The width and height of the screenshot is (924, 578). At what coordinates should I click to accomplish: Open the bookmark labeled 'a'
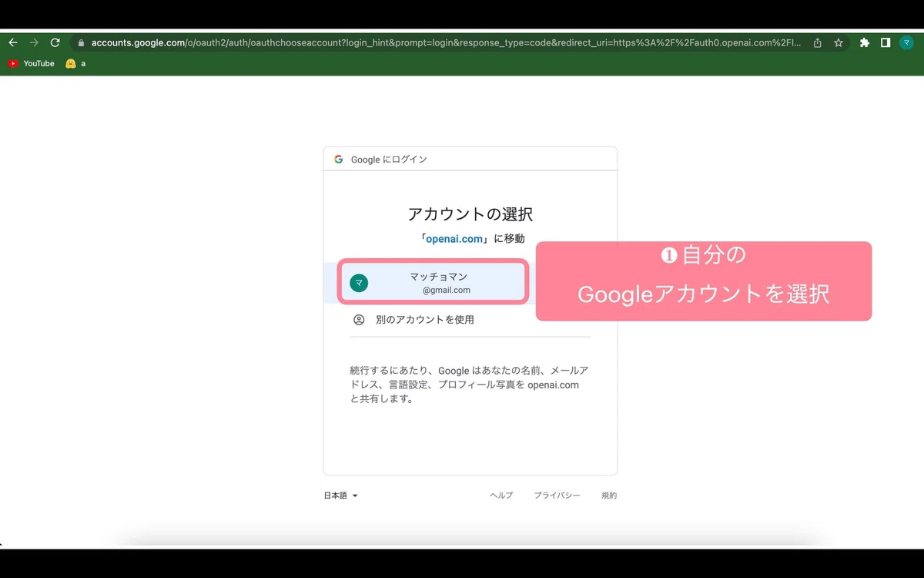75,63
